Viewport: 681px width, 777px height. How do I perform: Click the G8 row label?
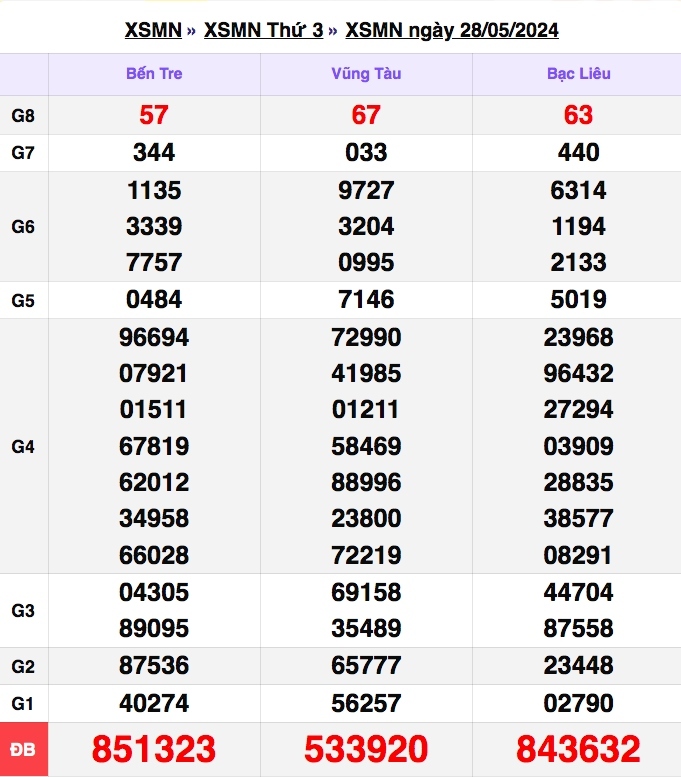click(24, 116)
